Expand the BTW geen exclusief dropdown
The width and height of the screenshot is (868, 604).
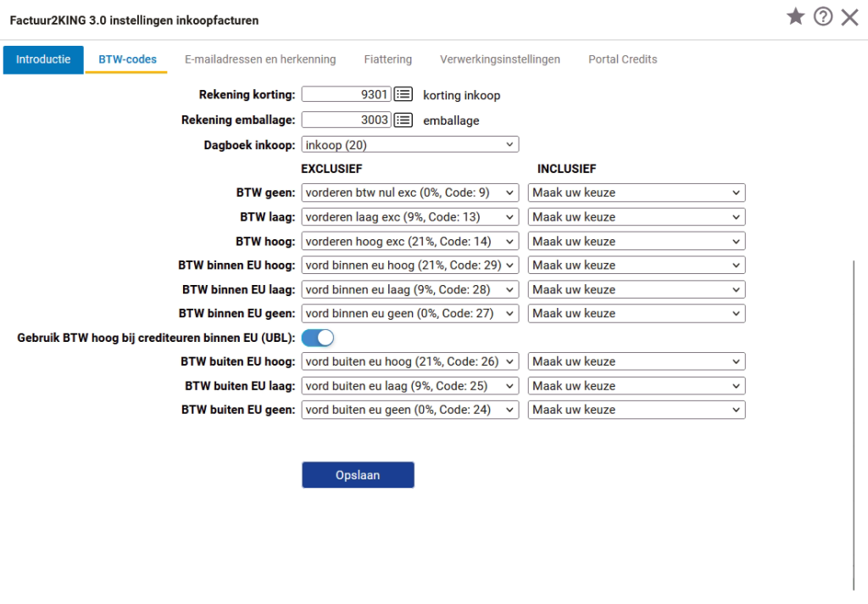409,193
